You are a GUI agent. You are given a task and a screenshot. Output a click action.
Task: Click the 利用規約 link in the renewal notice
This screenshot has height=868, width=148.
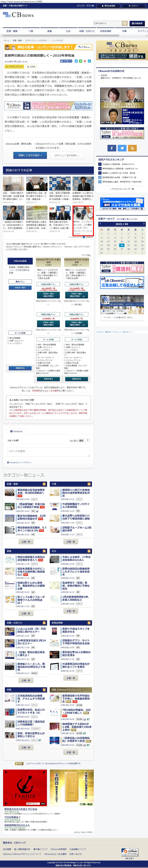36,391
